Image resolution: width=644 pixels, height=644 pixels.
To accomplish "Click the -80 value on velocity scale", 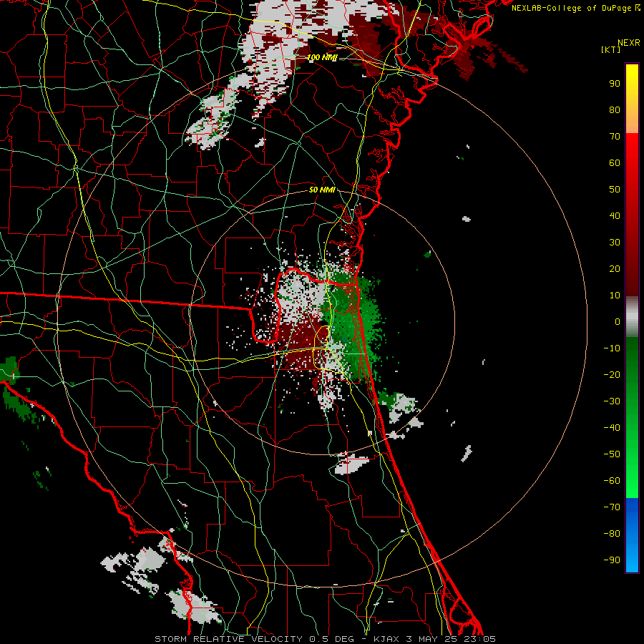I will (612, 534).
